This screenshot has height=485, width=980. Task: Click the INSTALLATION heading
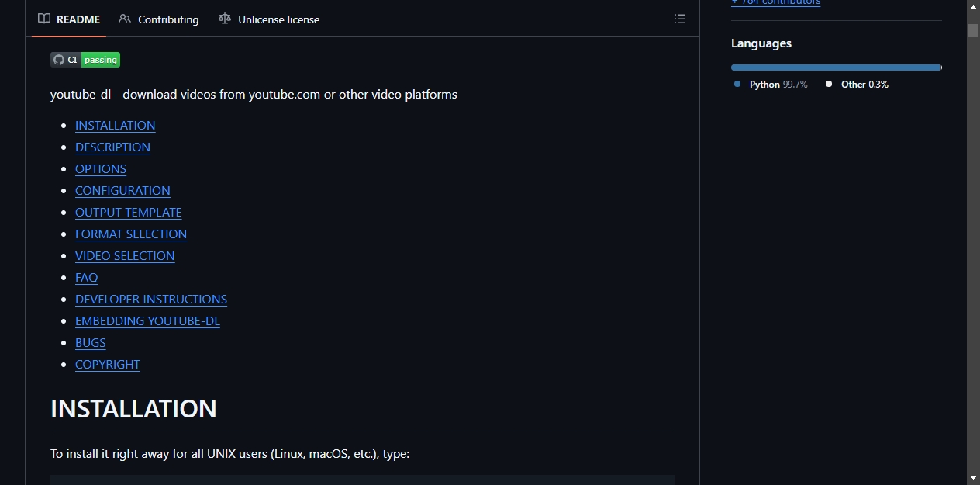pos(133,409)
